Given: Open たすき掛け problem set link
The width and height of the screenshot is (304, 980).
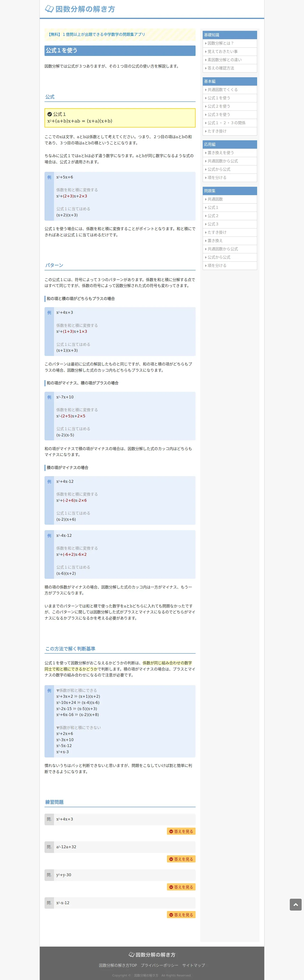Looking at the screenshot, I should pyautogui.click(x=229, y=232).
